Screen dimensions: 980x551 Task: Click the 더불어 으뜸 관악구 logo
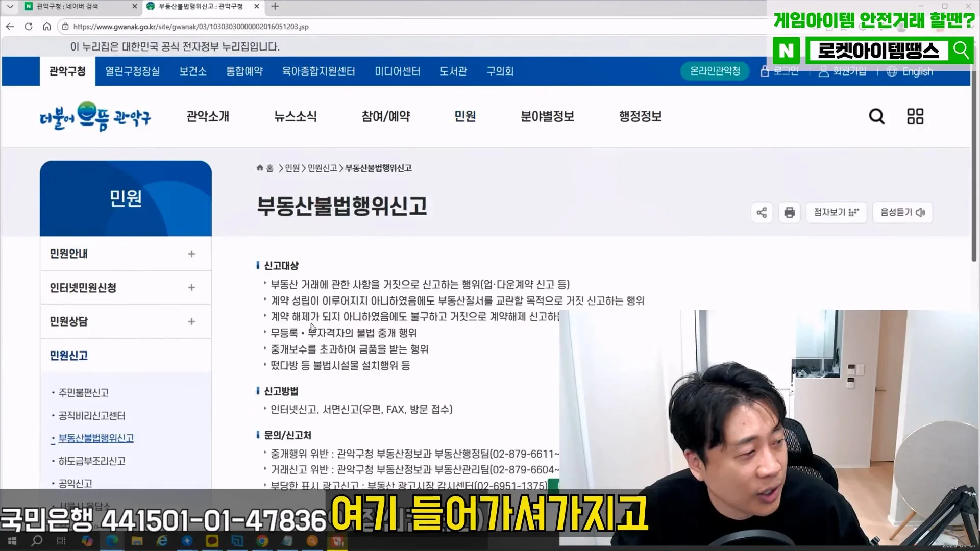(95, 117)
